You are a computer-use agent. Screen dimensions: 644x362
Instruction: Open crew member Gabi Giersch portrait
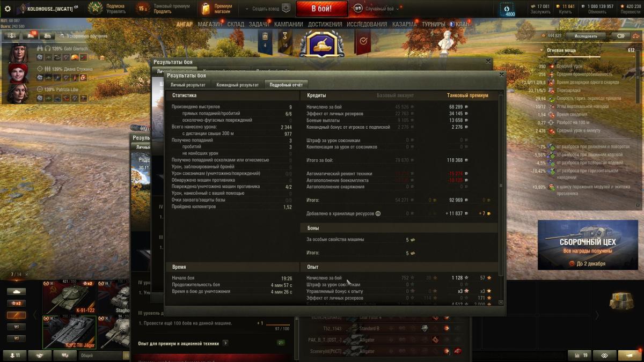click(18, 53)
